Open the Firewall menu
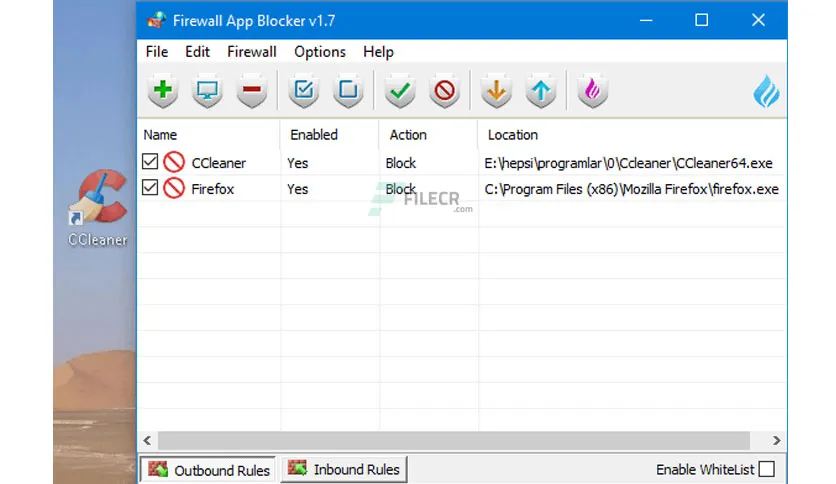 (x=252, y=52)
